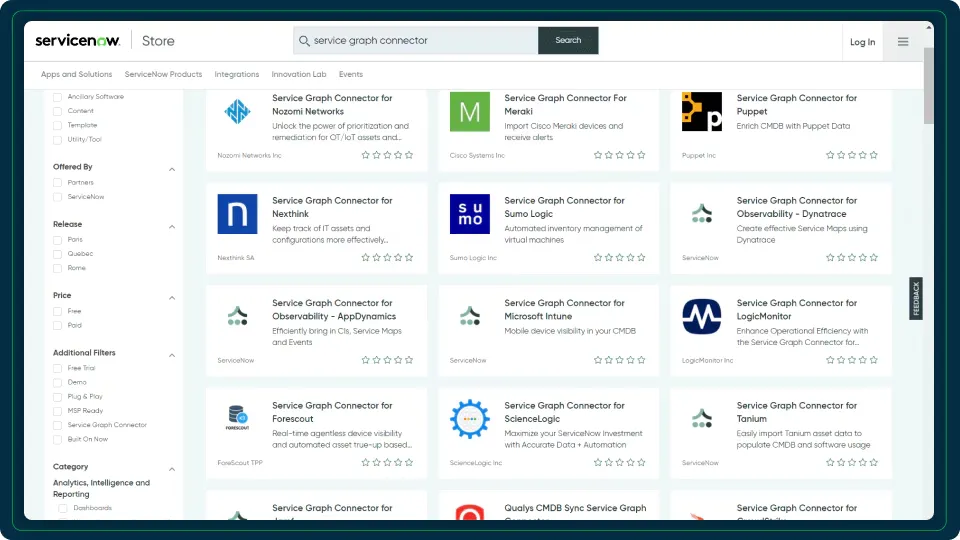Click the Sumo Logic logo

[x=470, y=214]
